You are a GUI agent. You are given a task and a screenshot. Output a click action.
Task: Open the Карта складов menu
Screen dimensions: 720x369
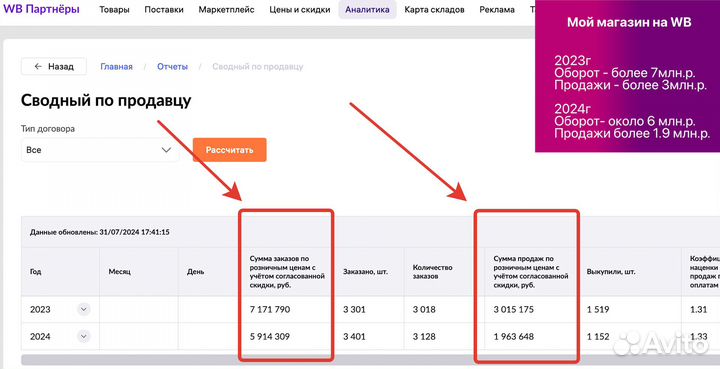coord(434,10)
